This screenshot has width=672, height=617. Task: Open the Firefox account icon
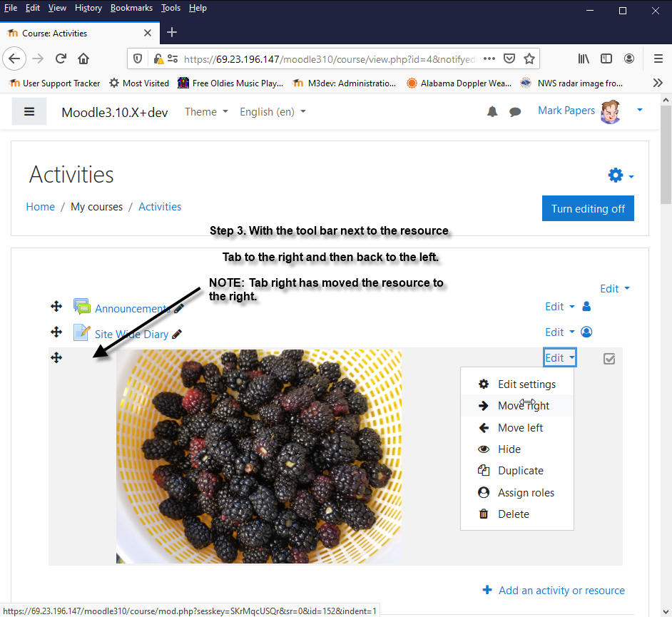point(629,58)
